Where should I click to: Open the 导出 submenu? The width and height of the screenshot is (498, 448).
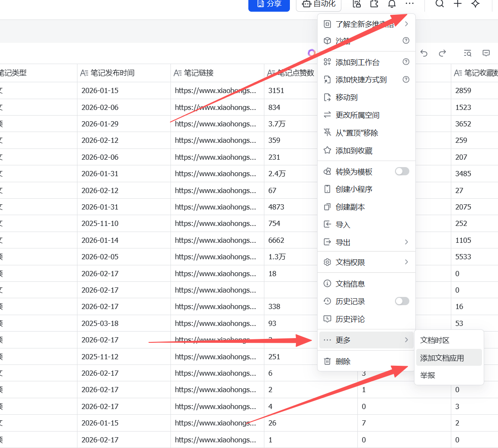tap(366, 242)
